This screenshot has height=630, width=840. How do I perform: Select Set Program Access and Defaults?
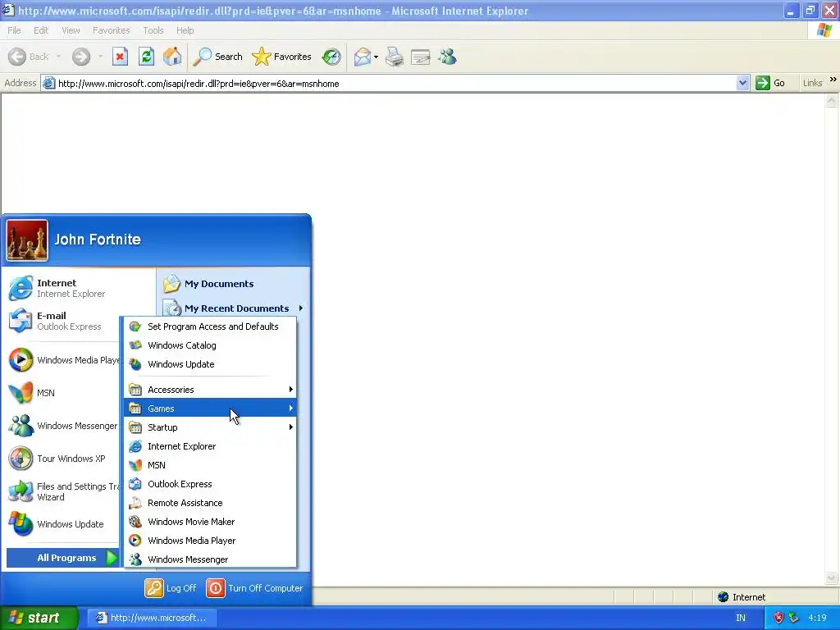click(x=210, y=326)
